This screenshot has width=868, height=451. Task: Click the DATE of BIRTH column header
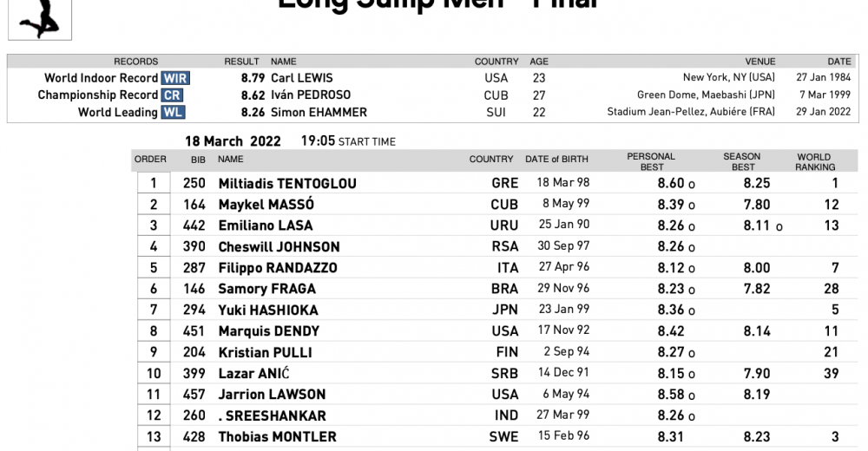[556, 159]
